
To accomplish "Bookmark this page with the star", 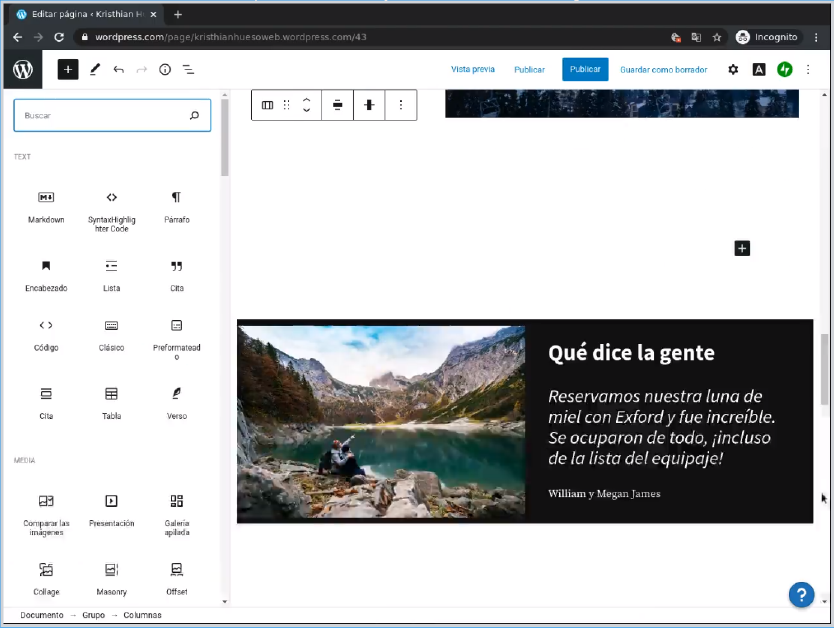I will click(717, 37).
